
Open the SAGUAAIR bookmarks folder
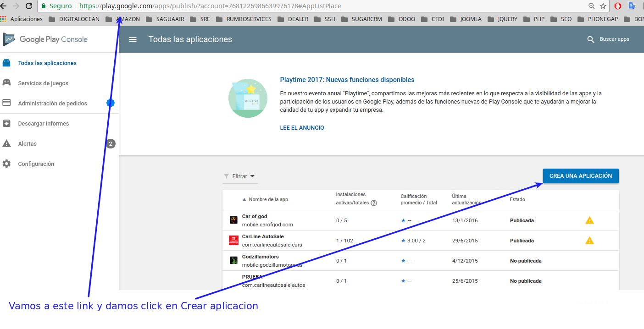pos(165,19)
